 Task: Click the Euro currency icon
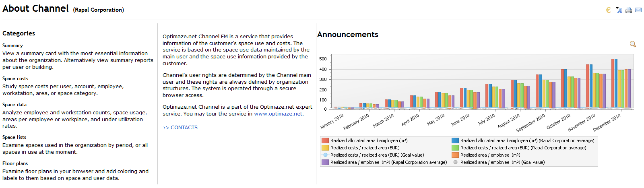pos(608,10)
